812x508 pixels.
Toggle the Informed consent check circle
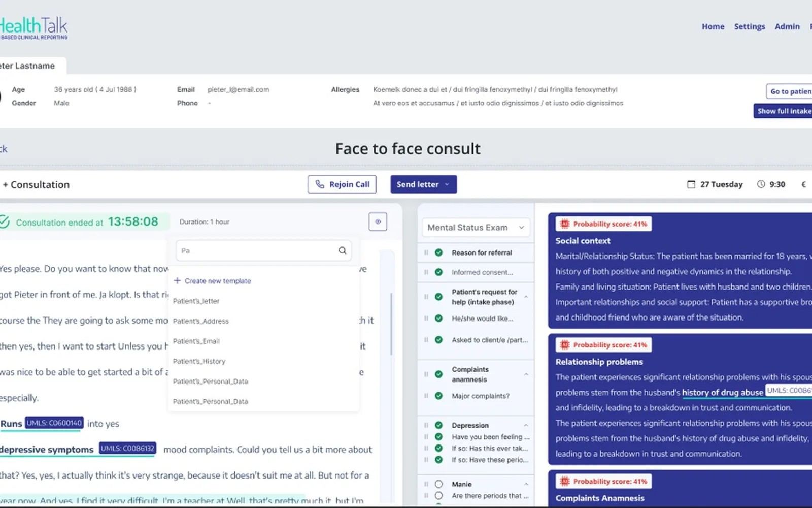click(x=439, y=272)
